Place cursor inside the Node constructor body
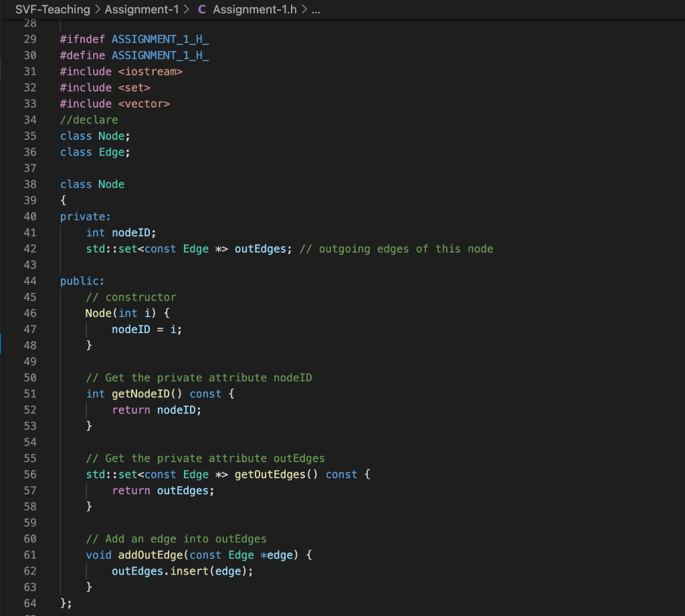The image size is (685, 616). 147,328
